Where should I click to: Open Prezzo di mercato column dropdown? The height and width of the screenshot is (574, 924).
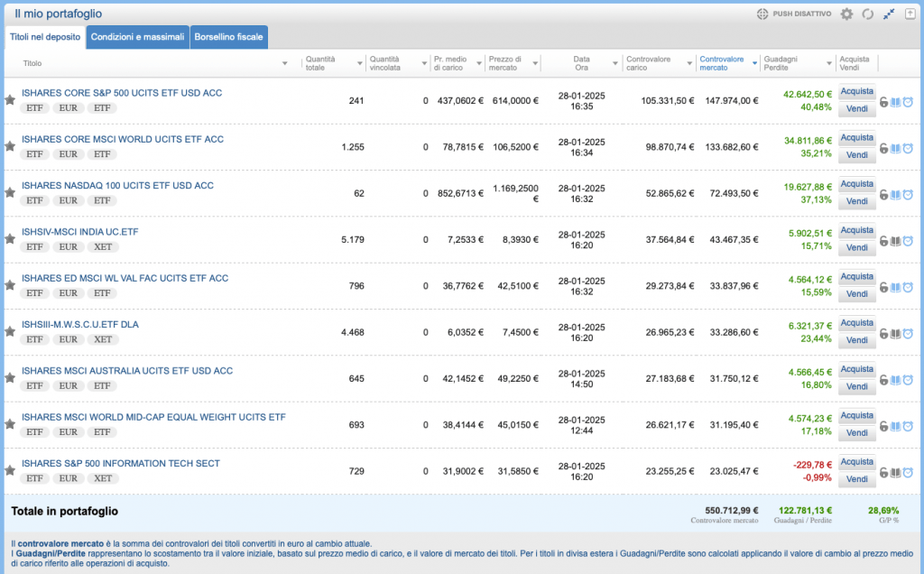click(535, 64)
